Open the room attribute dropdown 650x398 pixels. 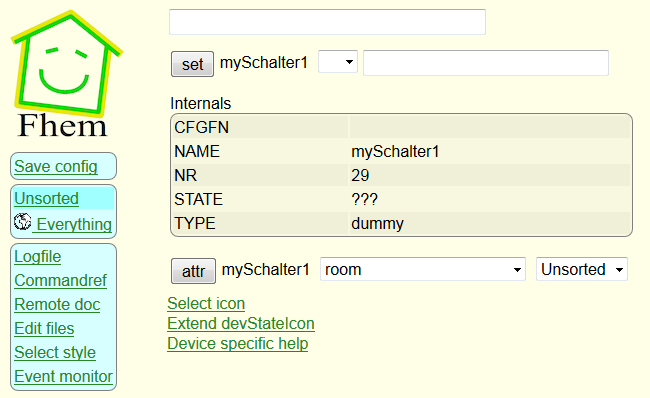click(x=423, y=269)
